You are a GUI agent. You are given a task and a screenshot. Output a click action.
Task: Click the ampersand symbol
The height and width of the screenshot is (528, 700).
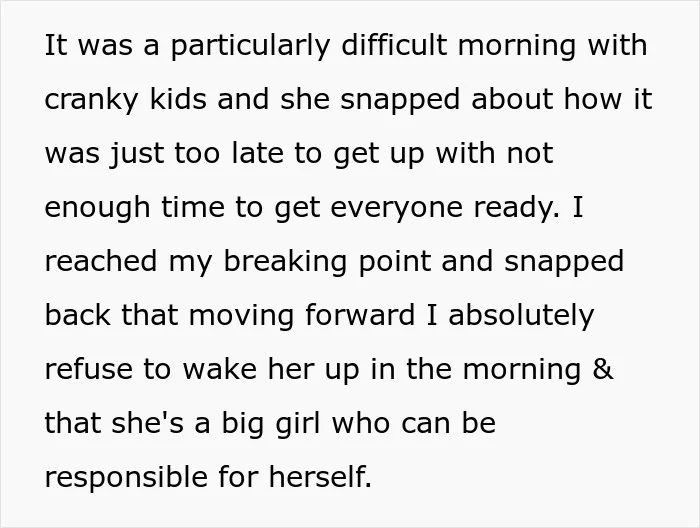(603, 369)
